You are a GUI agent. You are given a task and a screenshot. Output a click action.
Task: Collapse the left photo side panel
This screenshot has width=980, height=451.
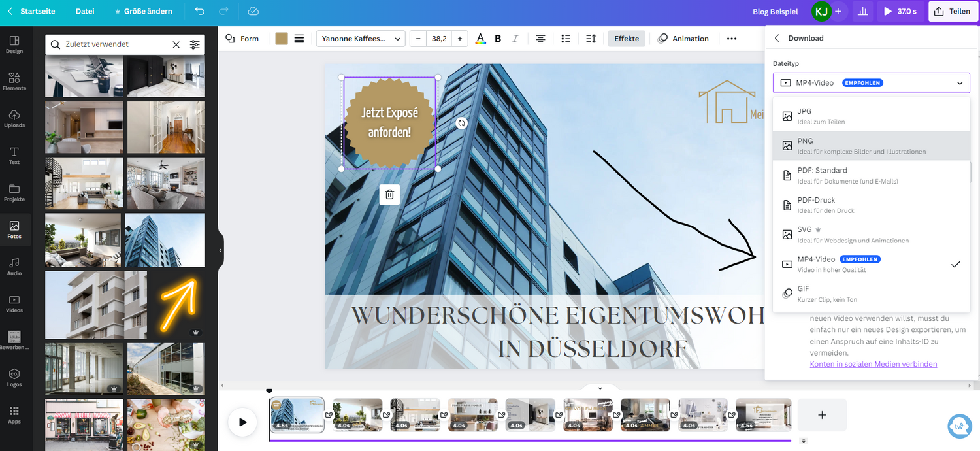pyautogui.click(x=220, y=250)
